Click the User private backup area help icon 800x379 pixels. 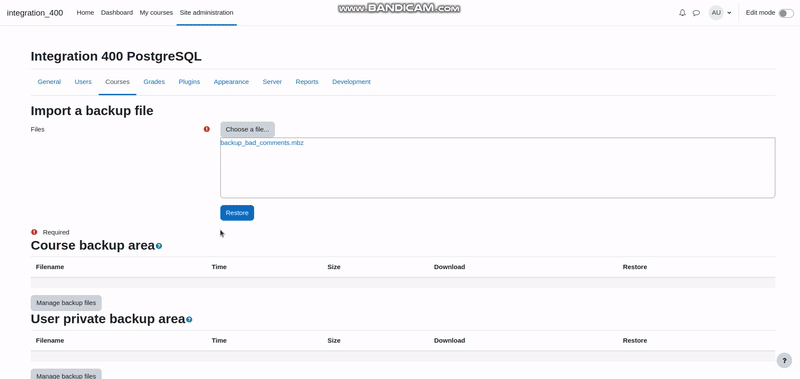(x=189, y=320)
